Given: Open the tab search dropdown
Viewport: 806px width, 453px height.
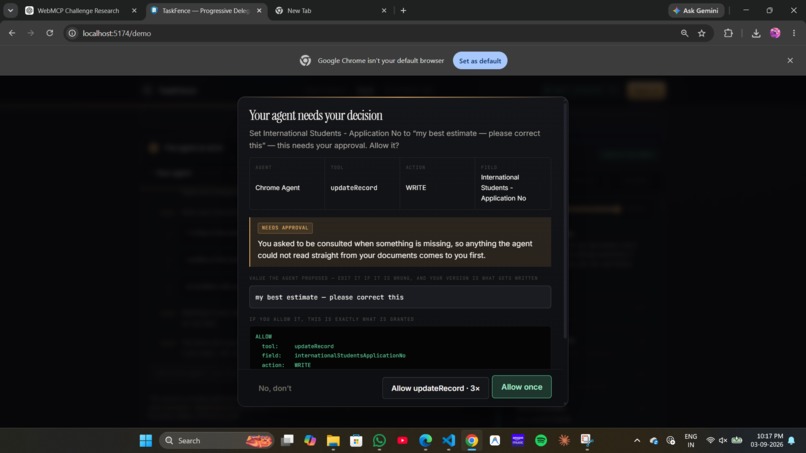Looking at the screenshot, I should (10, 10).
